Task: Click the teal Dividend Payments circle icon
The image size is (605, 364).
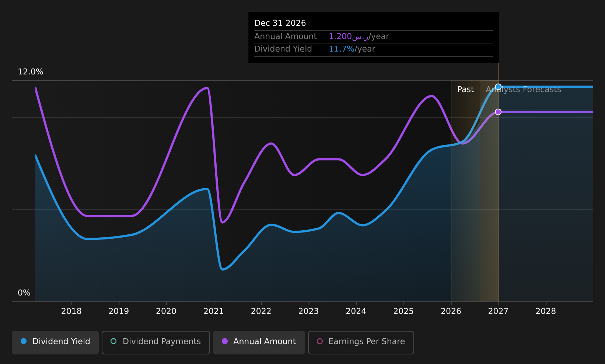Action: coord(113,341)
